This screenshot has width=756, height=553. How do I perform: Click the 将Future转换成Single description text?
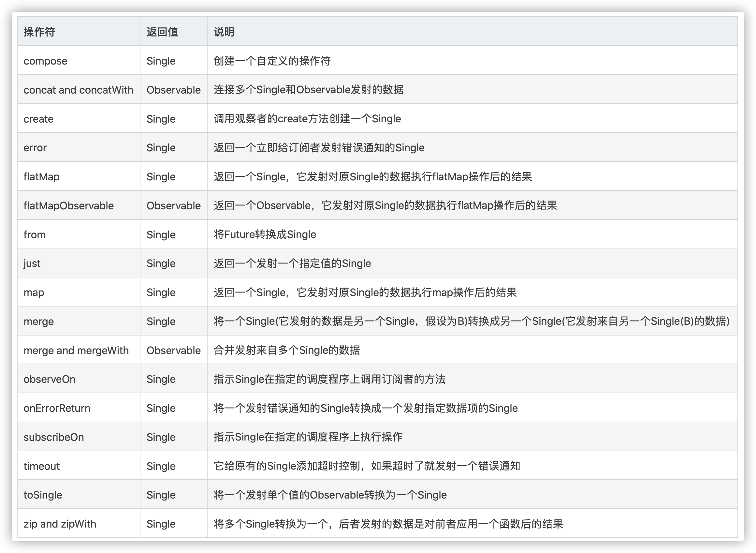click(x=265, y=234)
